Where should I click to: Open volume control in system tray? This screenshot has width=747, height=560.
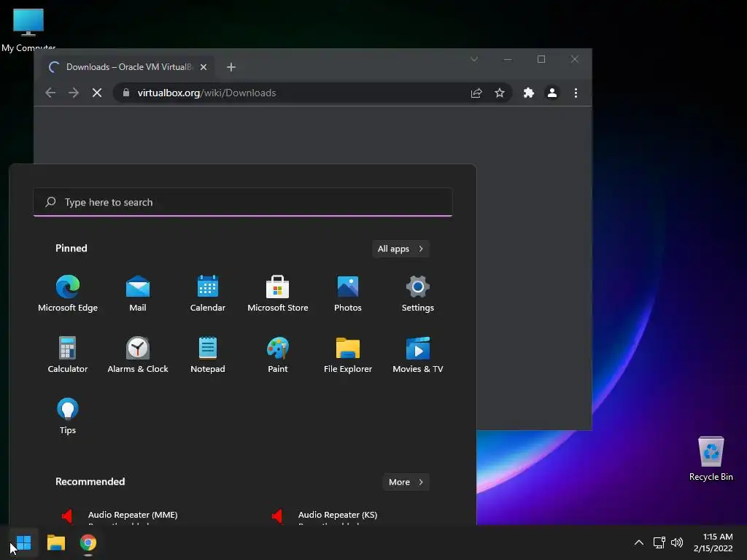coord(677,542)
